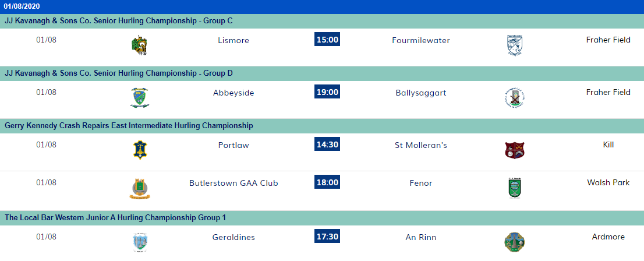This screenshot has width=644, height=261.
Task: Open the Abbeyside club crest
Action: pyautogui.click(x=139, y=97)
